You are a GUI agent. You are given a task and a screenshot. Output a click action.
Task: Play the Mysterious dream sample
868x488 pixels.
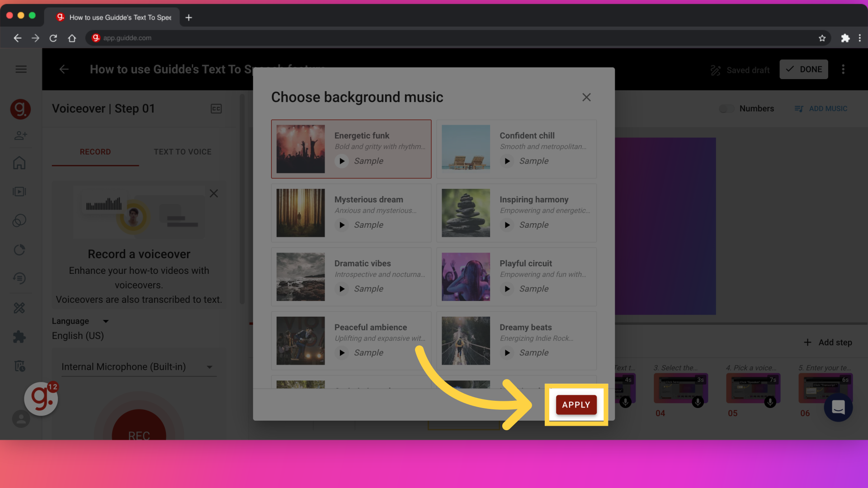[x=342, y=225]
